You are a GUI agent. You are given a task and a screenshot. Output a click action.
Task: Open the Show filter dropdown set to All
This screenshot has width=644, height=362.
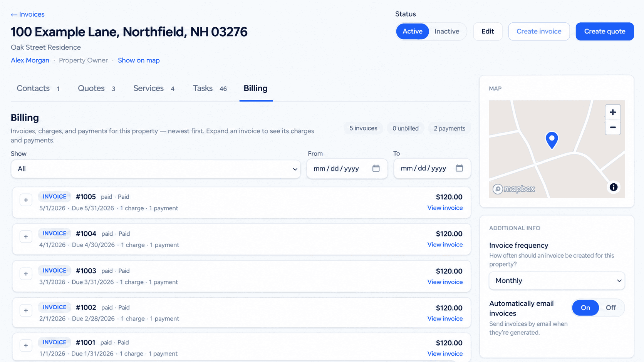pos(156,169)
